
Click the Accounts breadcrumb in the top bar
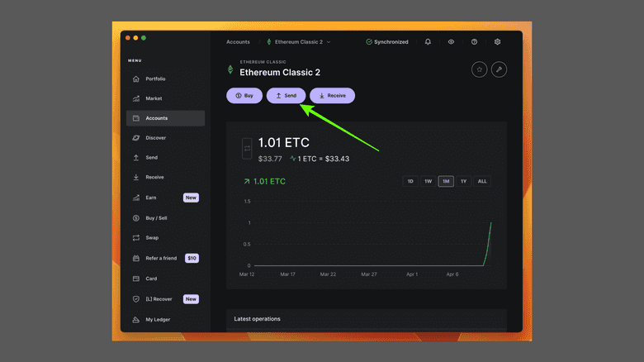tap(238, 42)
